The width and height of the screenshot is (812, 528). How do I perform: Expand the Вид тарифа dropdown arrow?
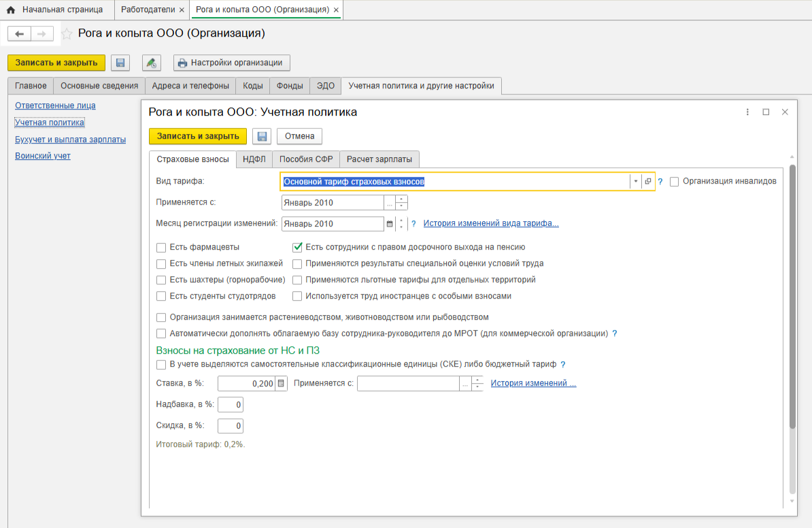click(x=636, y=182)
